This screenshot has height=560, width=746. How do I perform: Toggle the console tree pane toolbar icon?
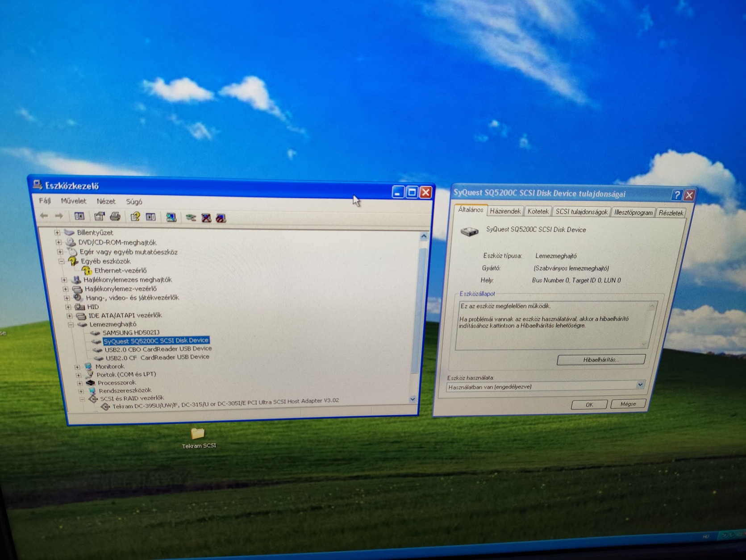[x=79, y=216]
